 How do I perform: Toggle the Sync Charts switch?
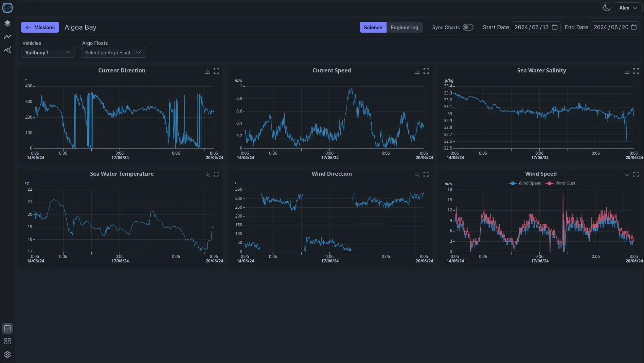468,27
